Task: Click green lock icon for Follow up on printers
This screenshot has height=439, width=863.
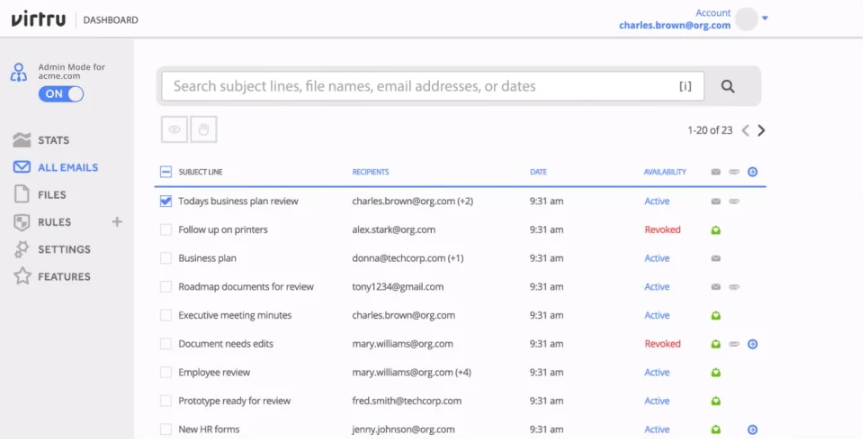Action: (x=715, y=230)
